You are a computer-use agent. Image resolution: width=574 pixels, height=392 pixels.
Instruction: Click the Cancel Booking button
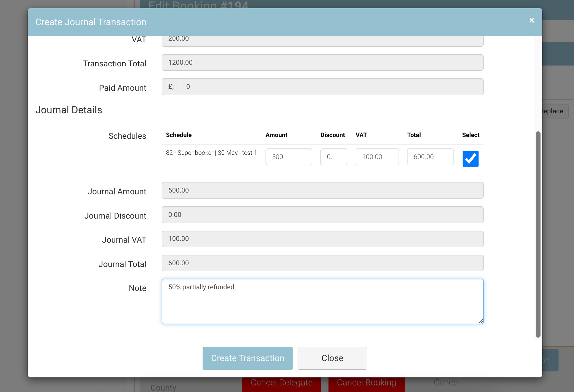(366, 383)
